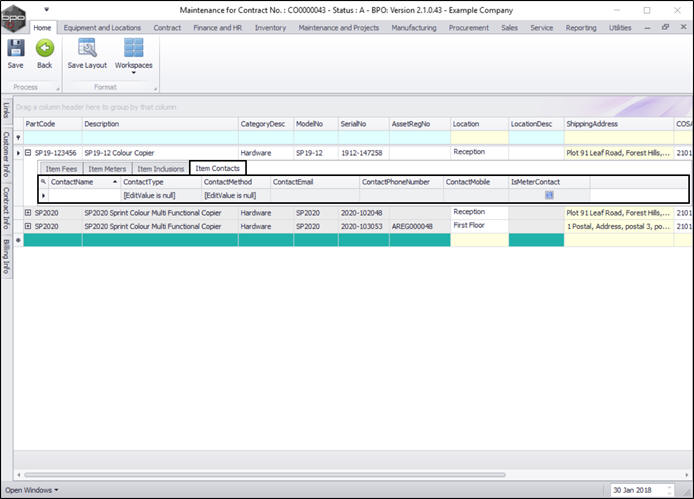Open the Workspaces dropdown
This screenshot has height=499, width=694.
133,55
